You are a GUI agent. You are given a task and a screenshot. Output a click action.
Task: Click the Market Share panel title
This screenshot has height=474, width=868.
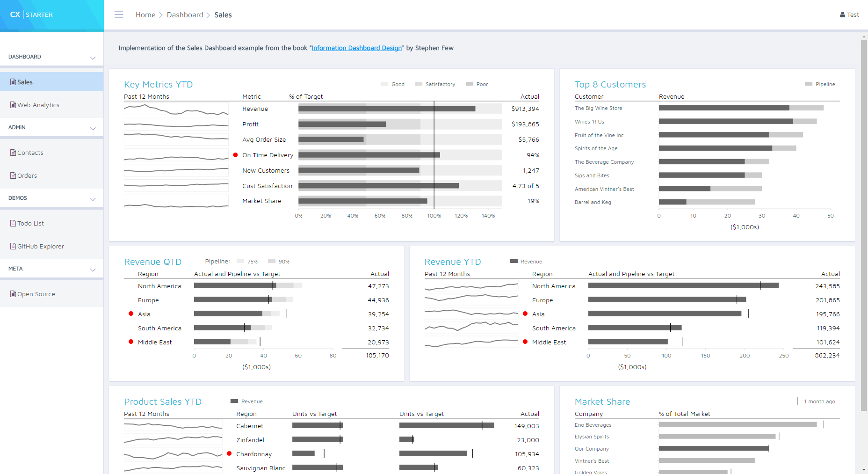pos(602,401)
